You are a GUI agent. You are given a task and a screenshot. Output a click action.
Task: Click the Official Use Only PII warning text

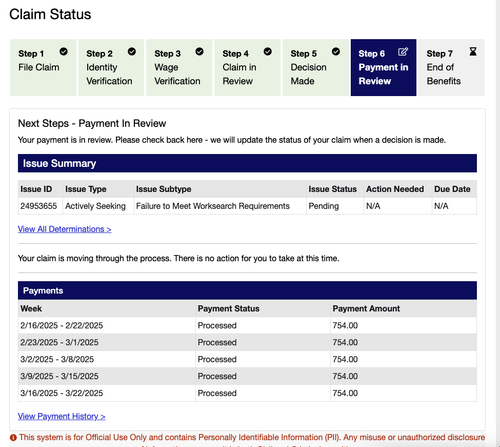[252, 437]
